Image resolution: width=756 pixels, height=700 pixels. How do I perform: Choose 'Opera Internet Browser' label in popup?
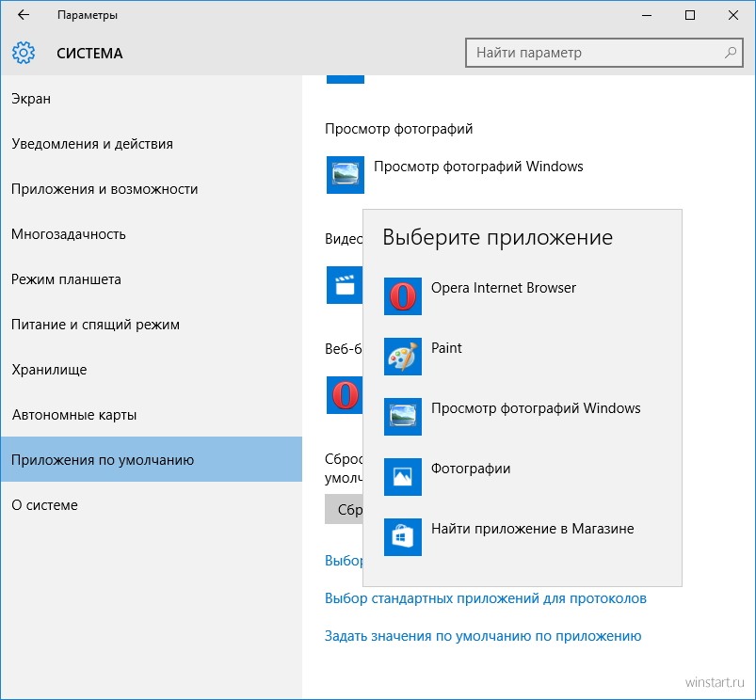click(504, 288)
